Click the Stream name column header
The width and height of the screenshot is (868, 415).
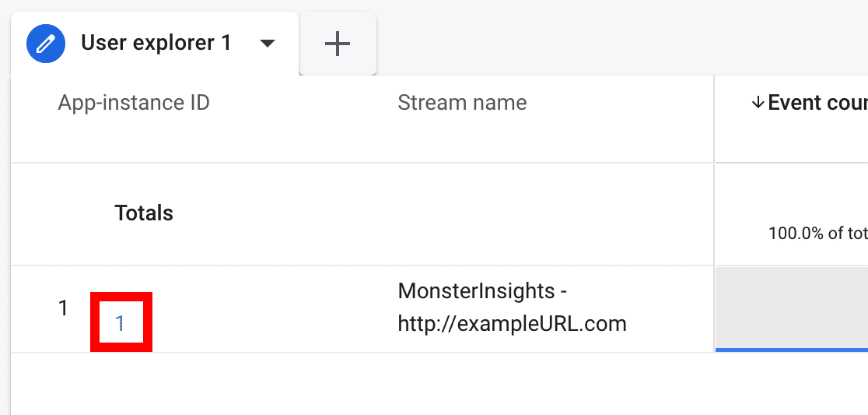coord(462,102)
